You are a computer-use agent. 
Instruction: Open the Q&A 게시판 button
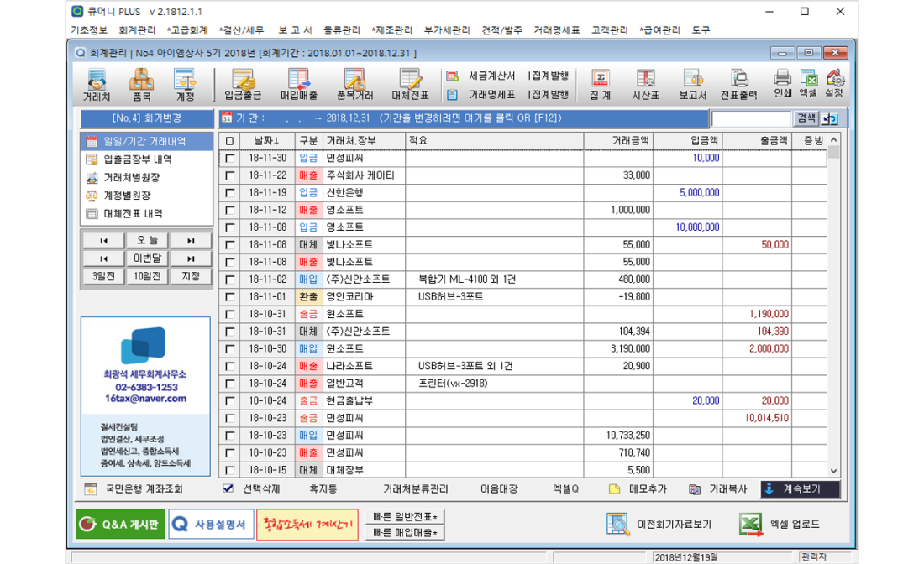point(121,524)
